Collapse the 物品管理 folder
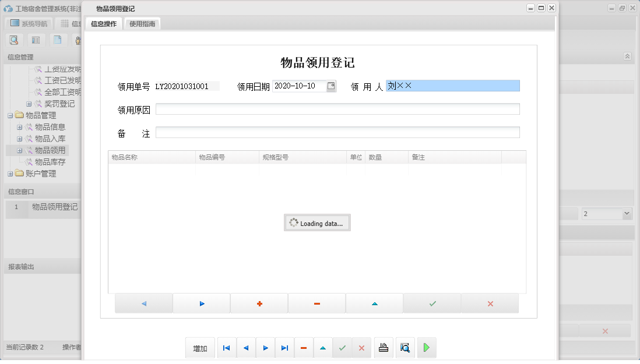640x364 pixels. point(10,115)
